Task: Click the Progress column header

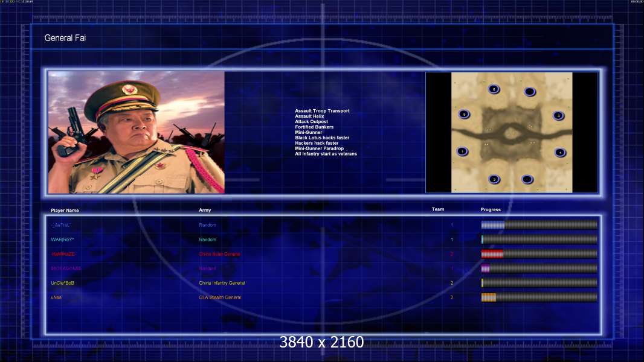Action: (491, 209)
